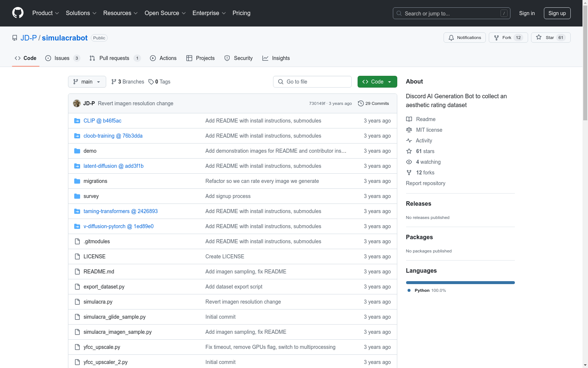View the Insights tab
The width and height of the screenshot is (588, 368).
click(276, 58)
